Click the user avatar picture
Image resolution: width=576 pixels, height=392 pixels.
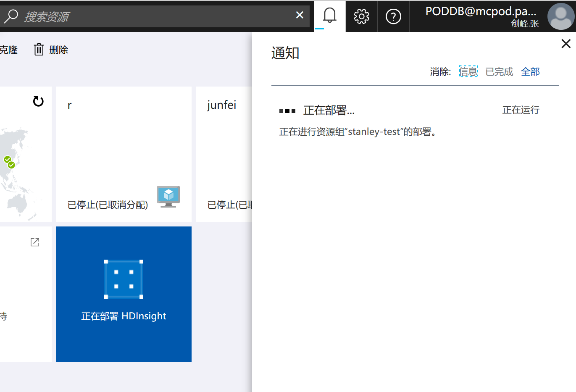click(560, 16)
